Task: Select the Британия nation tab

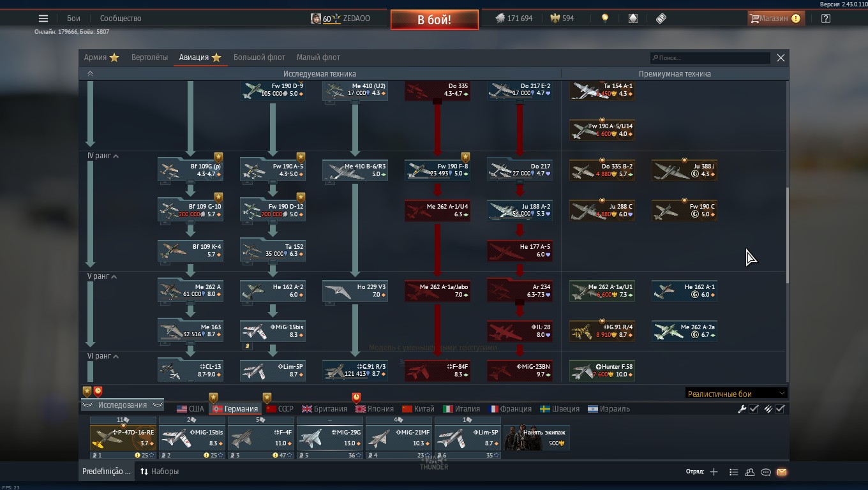Action: point(325,409)
